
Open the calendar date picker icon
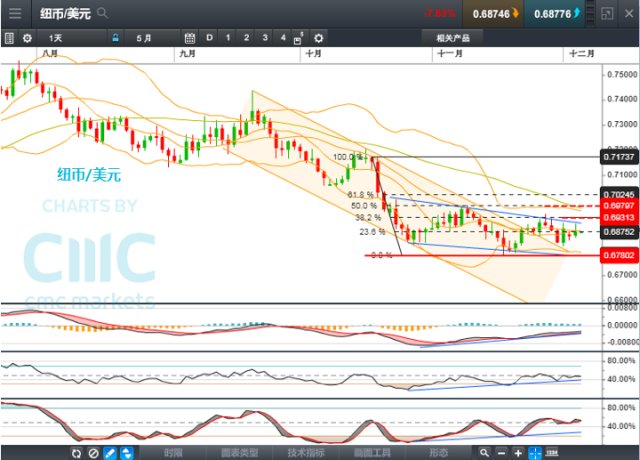tap(190, 38)
